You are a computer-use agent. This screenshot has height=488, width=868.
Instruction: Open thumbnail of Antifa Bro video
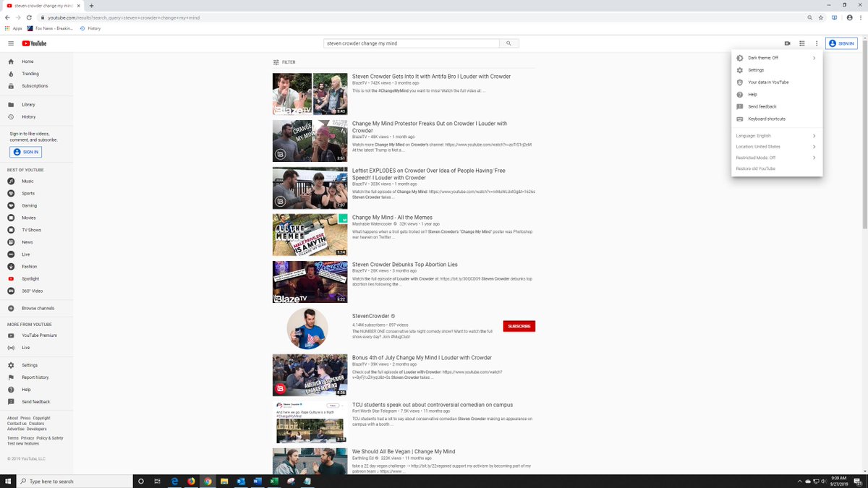tap(310, 94)
